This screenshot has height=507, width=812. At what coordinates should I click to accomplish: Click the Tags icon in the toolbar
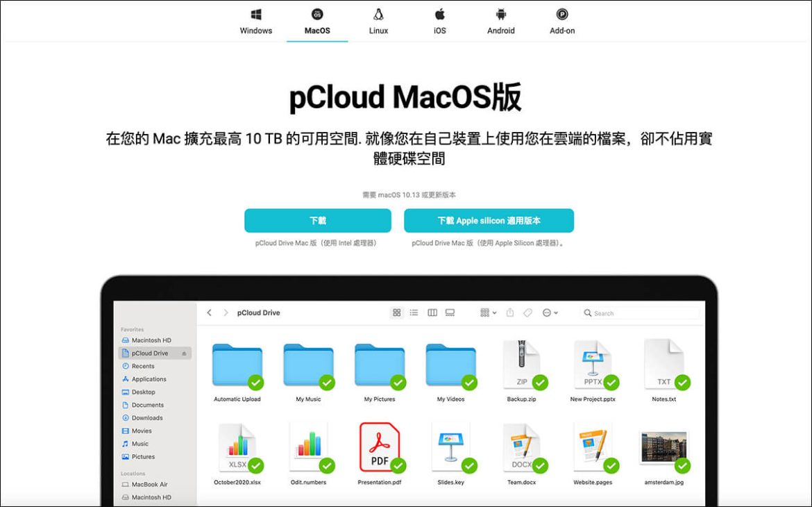point(528,313)
